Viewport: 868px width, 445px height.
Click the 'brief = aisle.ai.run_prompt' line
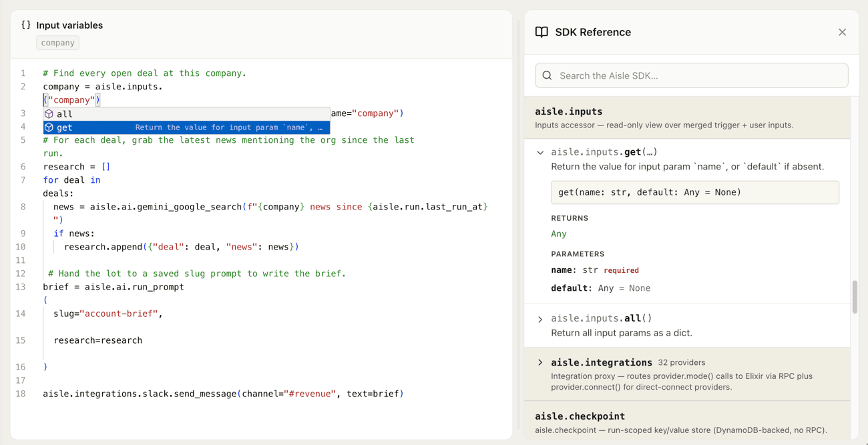point(114,287)
